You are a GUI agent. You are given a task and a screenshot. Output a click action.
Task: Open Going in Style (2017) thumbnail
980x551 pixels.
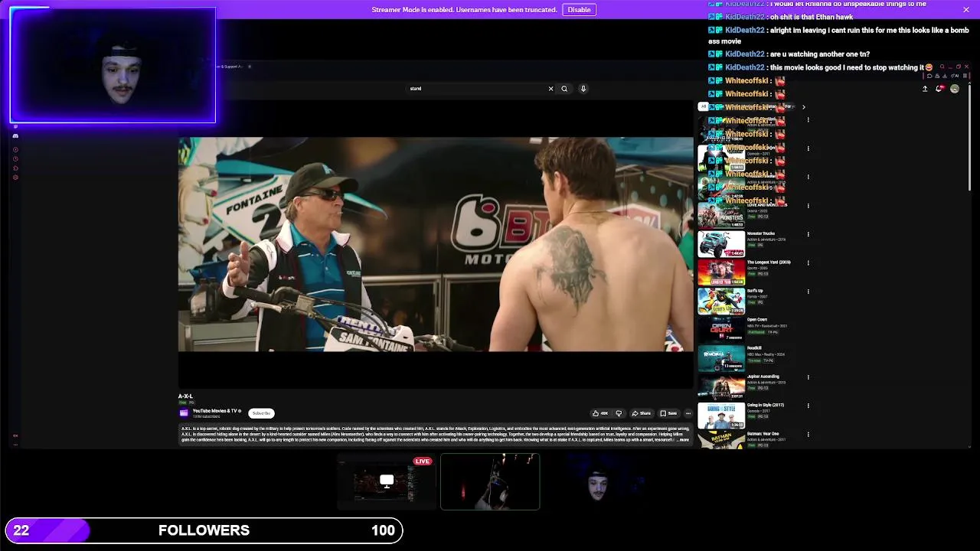(720, 416)
